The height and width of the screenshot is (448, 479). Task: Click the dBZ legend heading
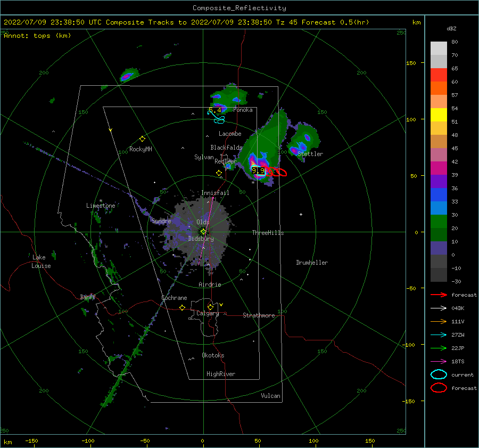coord(451,28)
